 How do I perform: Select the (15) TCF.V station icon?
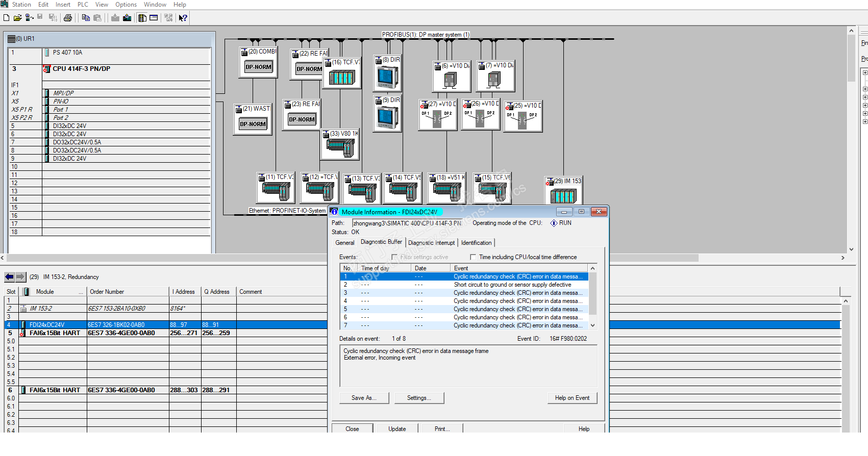492,188
